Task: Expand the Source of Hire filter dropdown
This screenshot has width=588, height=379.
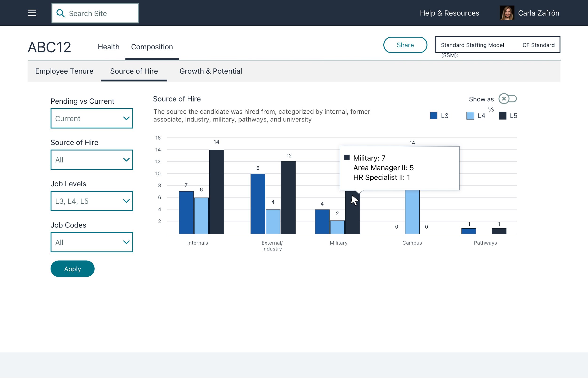Action: pyautogui.click(x=92, y=160)
